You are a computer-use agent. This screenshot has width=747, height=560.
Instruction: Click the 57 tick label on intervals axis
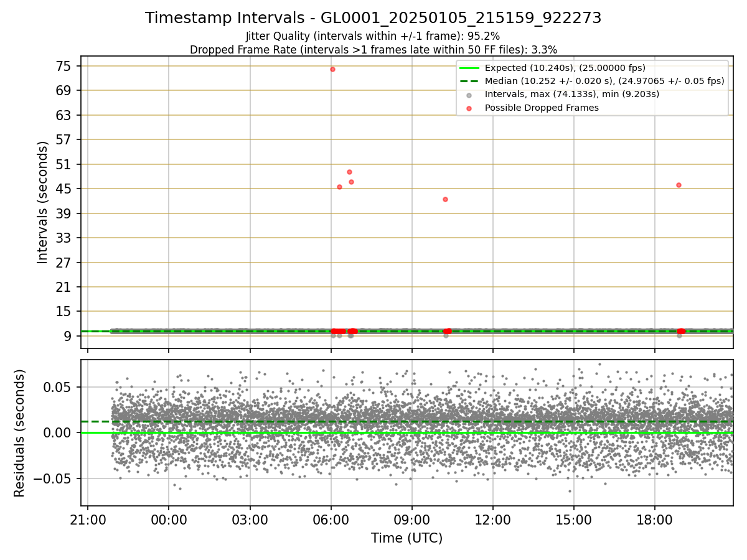tap(64, 140)
